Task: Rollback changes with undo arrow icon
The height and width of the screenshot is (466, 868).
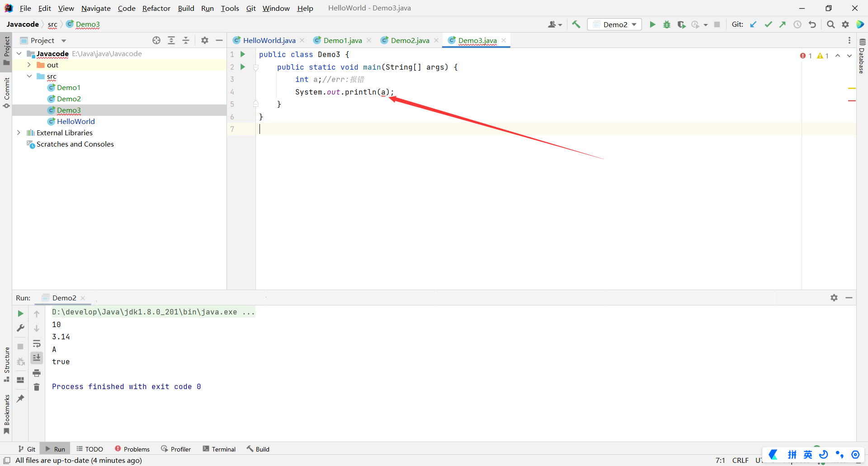Action: 812,24
